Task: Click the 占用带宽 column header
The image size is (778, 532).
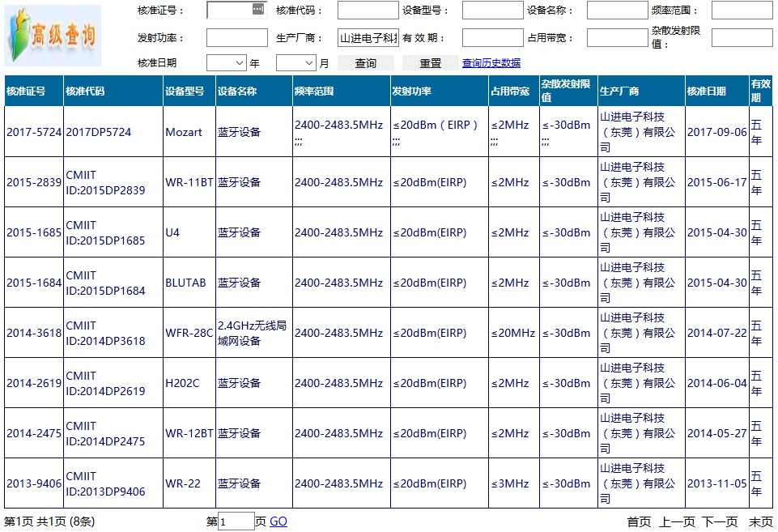Action: (514, 91)
